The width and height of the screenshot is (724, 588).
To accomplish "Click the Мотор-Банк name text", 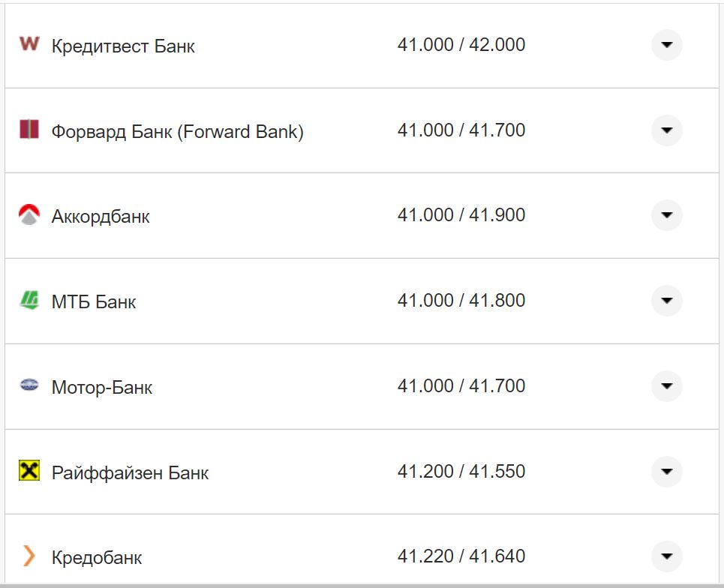I will click(x=102, y=388).
